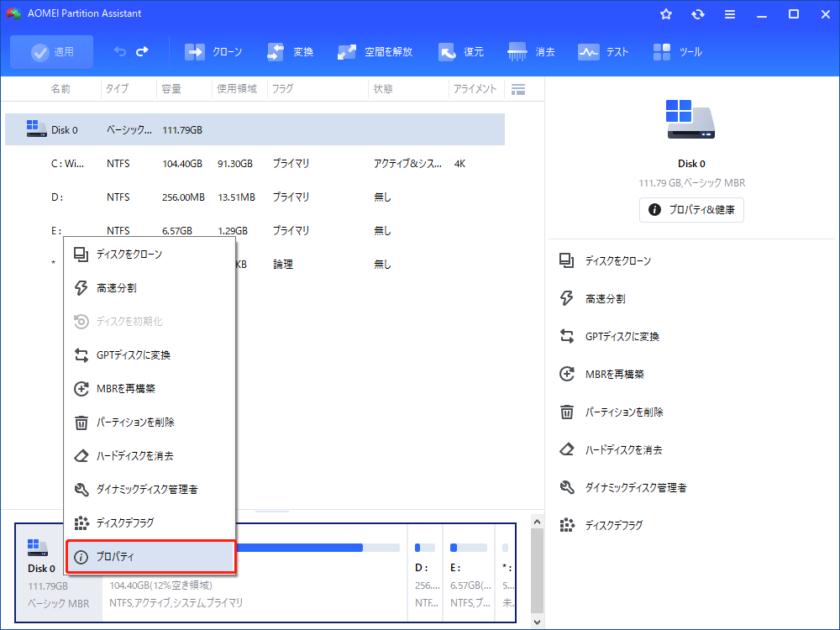The height and width of the screenshot is (630, 840).
Task: Click the 容量 column header
Action: click(x=171, y=89)
